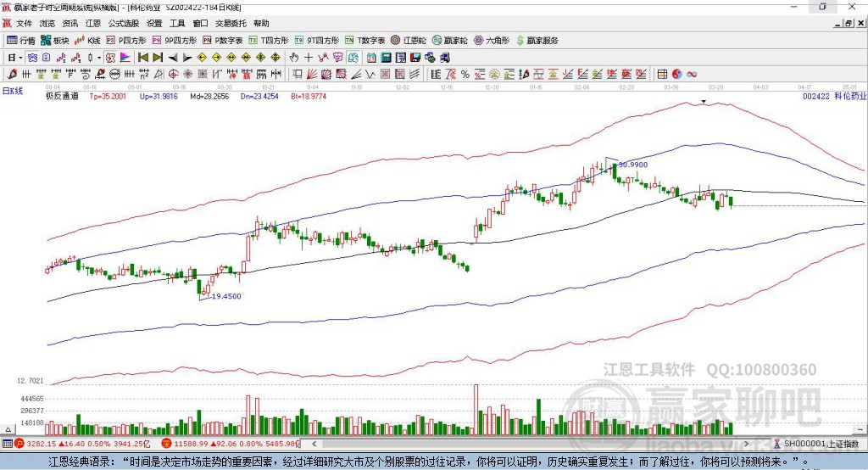Collapse volume panel with up-triangle button
The height and width of the screenshot is (470, 868).
coord(8,429)
